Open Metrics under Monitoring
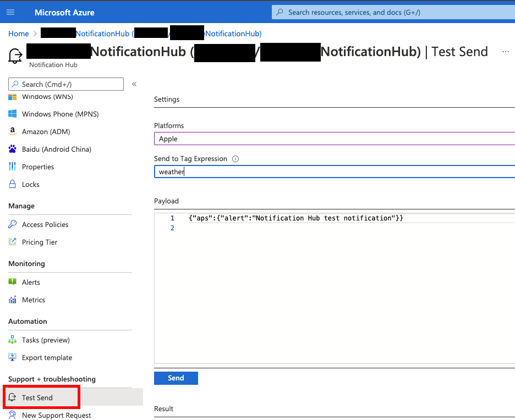 [x=34, y=300]
